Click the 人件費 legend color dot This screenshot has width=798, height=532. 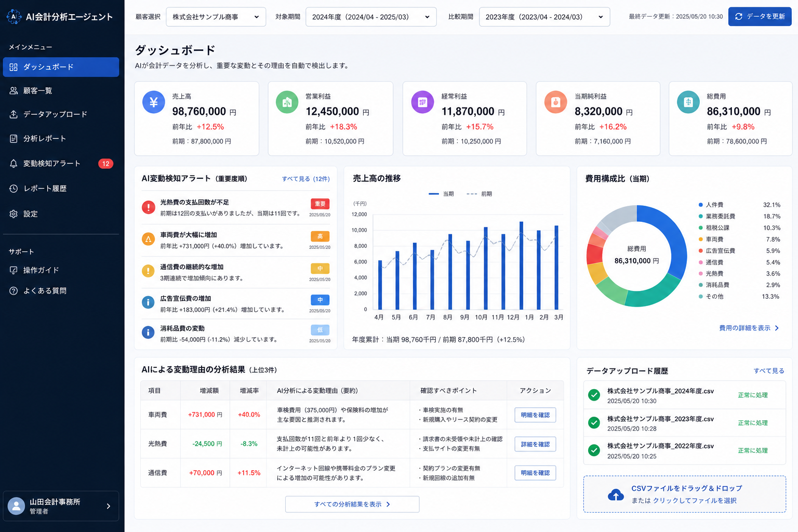pyautogui.click(x=701, y=205)
